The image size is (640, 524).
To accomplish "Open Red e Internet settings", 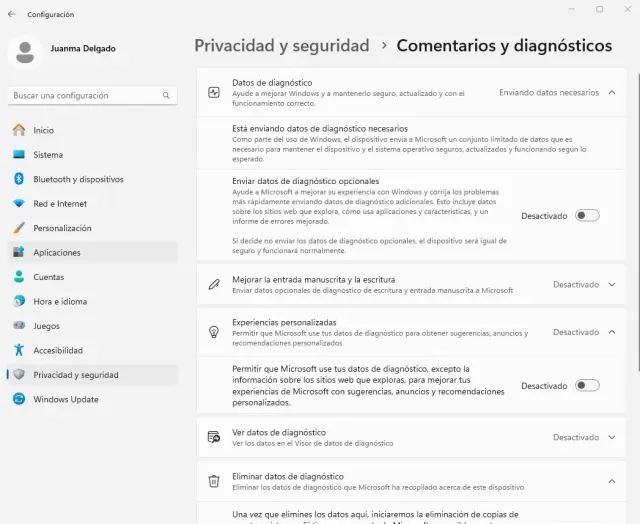I will point(60,203).
